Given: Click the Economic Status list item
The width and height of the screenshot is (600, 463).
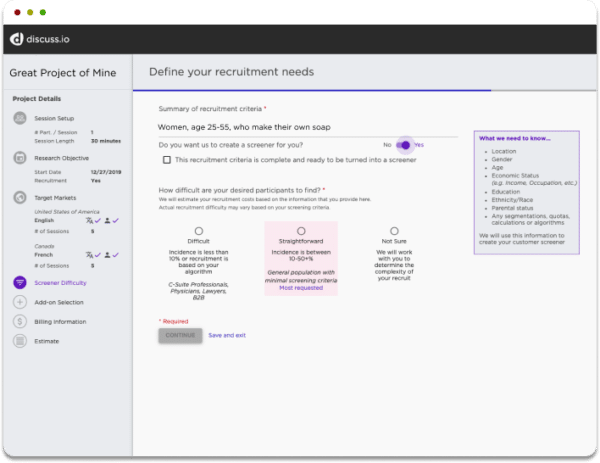Looking at the screenshot, I should 515,176.
